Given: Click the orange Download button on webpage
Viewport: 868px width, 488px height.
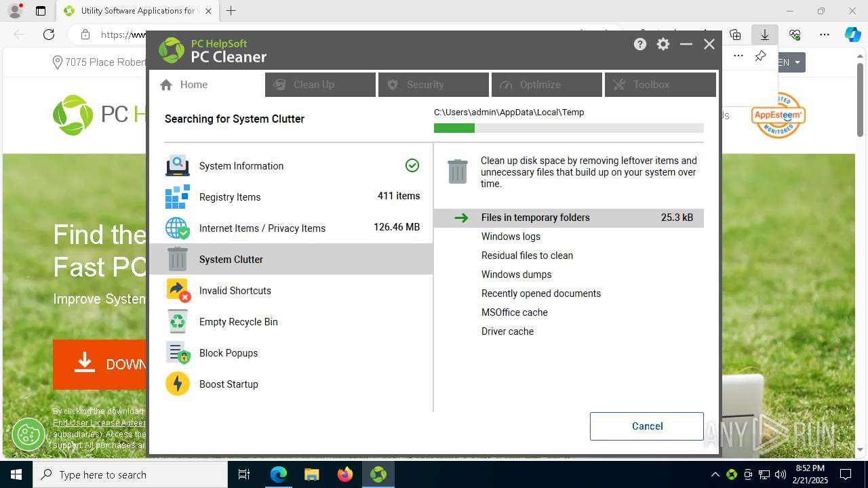Looking at the screenshot, I should point(100,365).
